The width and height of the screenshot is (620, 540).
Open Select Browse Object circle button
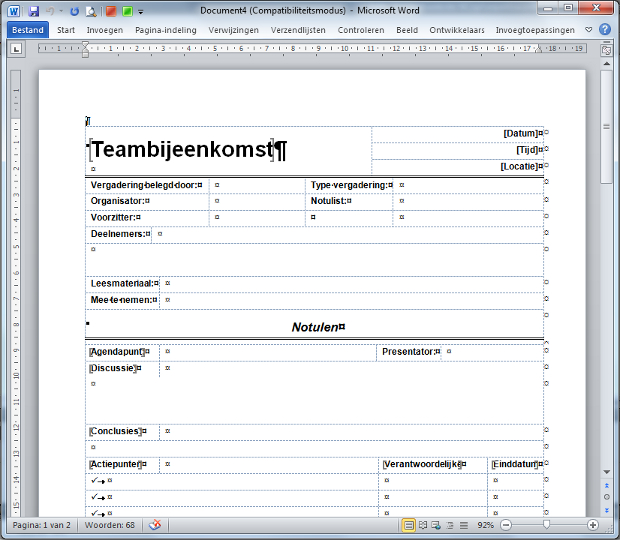[607, 497]
